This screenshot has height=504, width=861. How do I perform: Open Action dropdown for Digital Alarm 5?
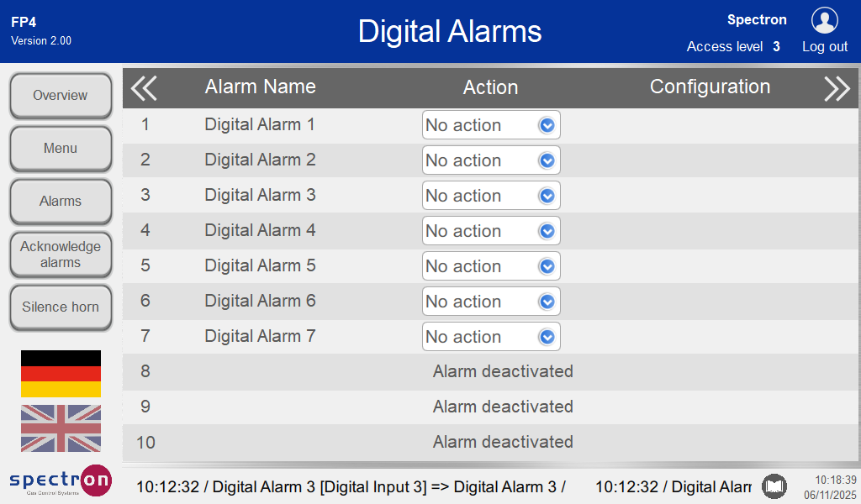click(491, 266)
